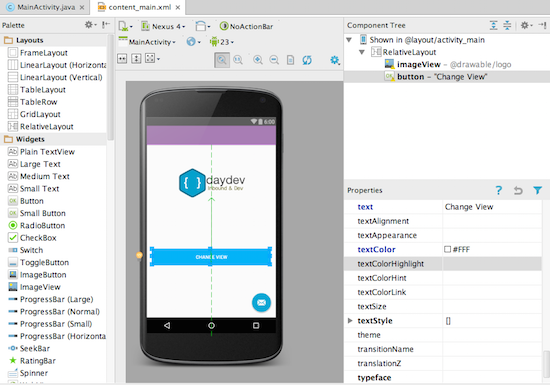
Task: Open the configuration to render dropdown
Action: point(125,26)
